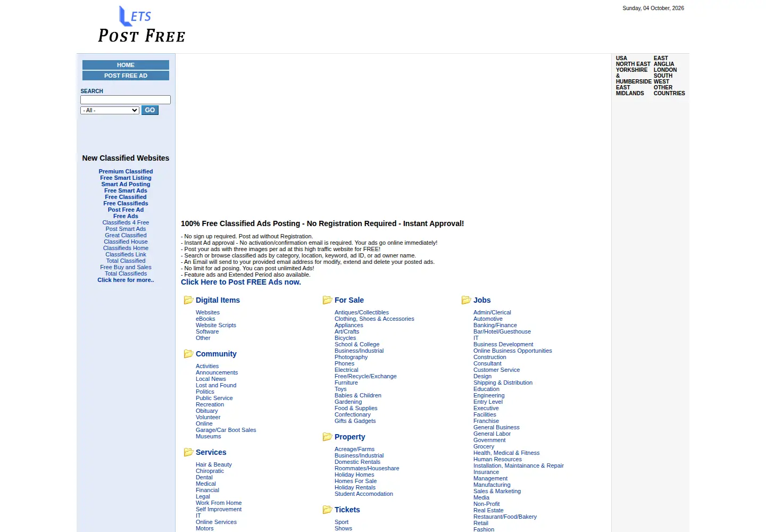Open the Property category heading
Screen dimensions: 766x532
click(349, 437)
